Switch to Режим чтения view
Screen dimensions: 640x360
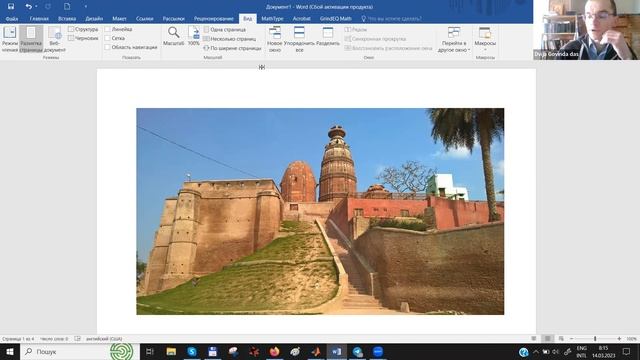tap(10, 39)
